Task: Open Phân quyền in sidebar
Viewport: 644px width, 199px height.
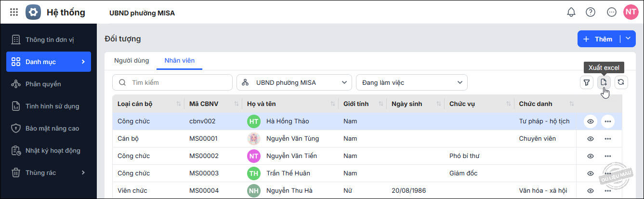Action: pyautogui.click(x=43, y=84)
